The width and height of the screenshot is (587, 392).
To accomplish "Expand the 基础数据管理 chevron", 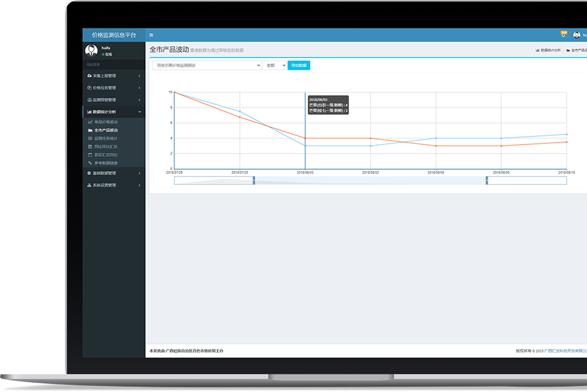I will (139, 173).
